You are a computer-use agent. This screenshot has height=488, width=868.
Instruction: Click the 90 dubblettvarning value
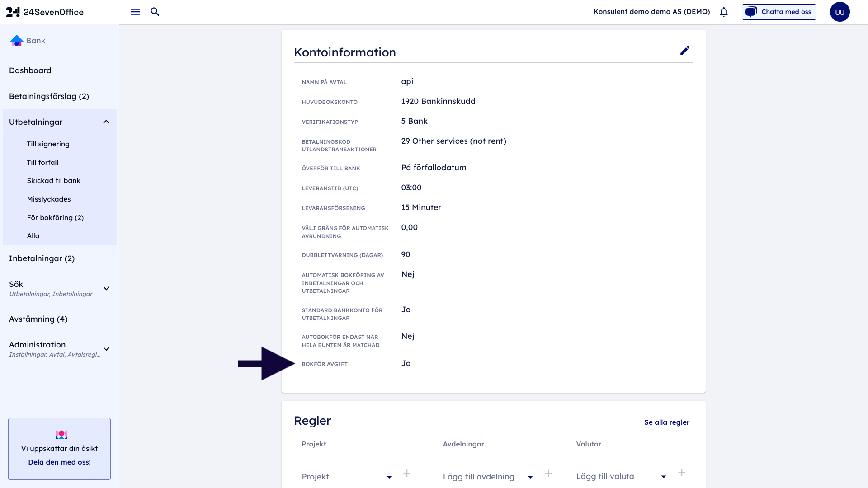coord(406,254)
